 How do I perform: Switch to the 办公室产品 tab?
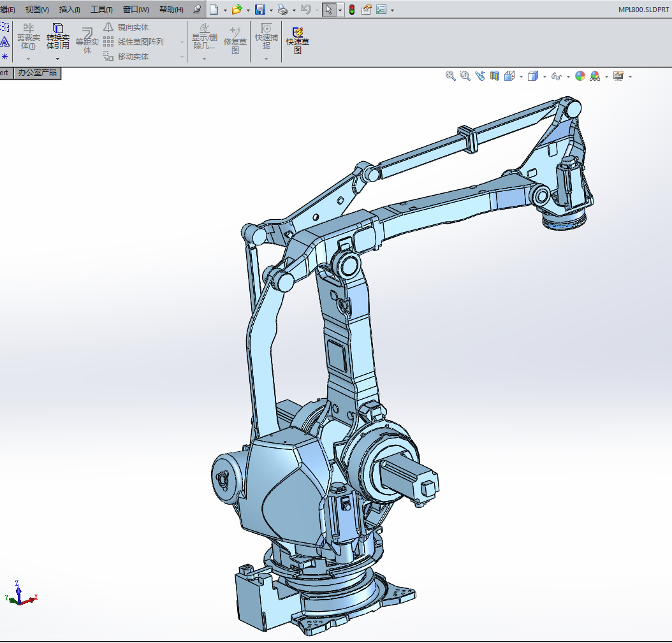click(x=37, y=73)
